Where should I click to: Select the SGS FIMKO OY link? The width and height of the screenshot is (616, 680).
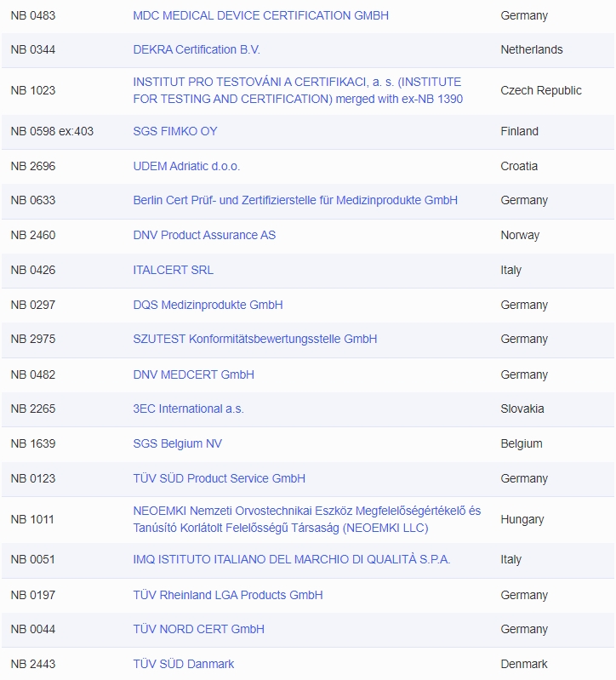(x=175, y=131)
